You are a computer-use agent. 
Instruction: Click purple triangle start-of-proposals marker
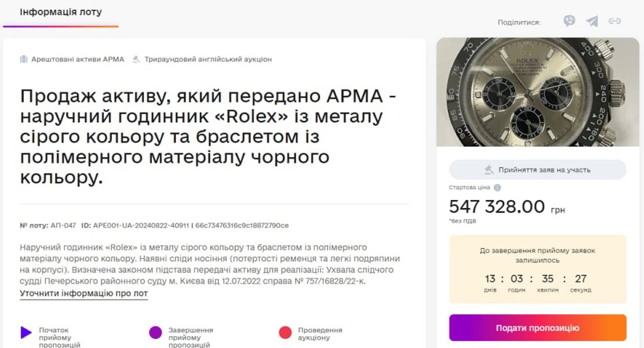[x=26, y=332]
